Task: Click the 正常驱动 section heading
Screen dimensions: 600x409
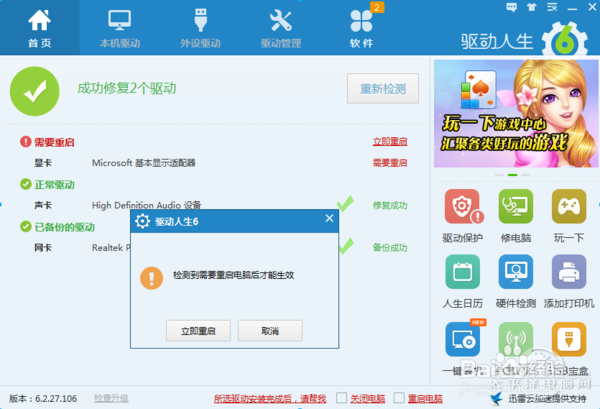Action: [x=54, y=185]
